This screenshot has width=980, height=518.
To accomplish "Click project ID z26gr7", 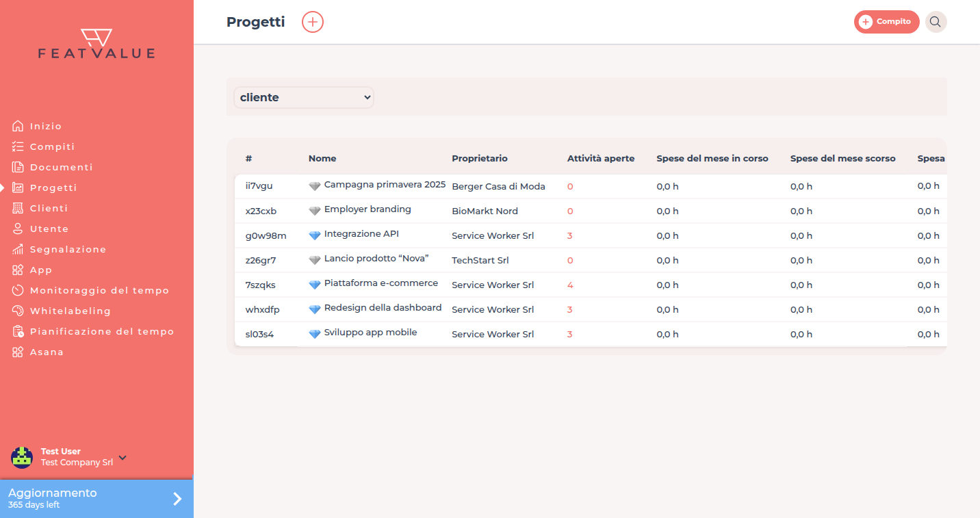I will 261,260.
